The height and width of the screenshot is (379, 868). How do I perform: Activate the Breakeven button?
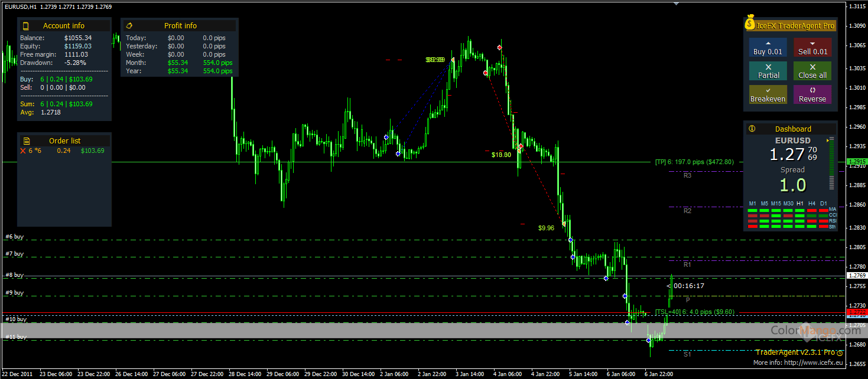pyautogui.click(x=768, y=94)
